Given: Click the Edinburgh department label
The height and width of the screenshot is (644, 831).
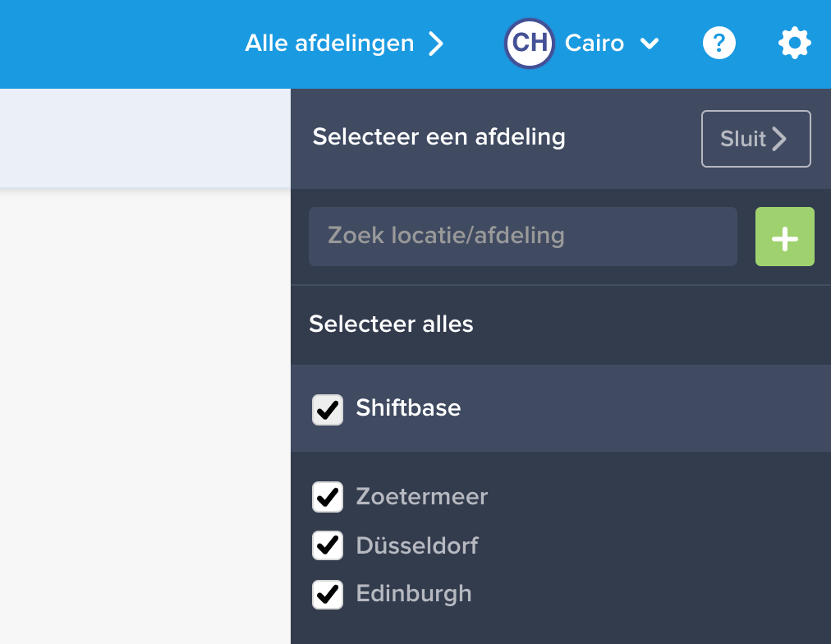Looking at the screenshot, I should 414,594.
